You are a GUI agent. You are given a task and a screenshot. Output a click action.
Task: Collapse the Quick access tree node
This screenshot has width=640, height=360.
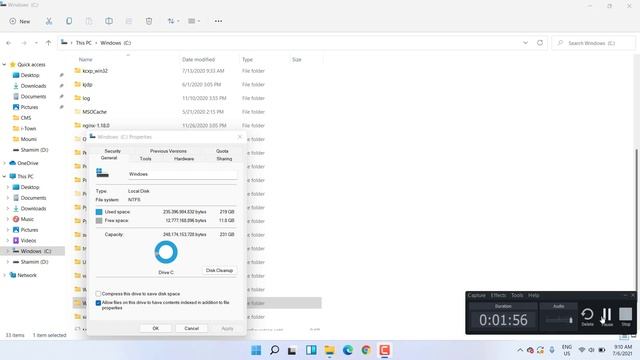tap(4, 64)
